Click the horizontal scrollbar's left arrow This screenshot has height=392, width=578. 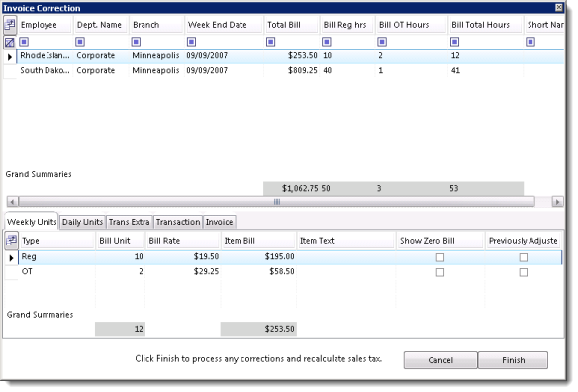pos(12,202)
